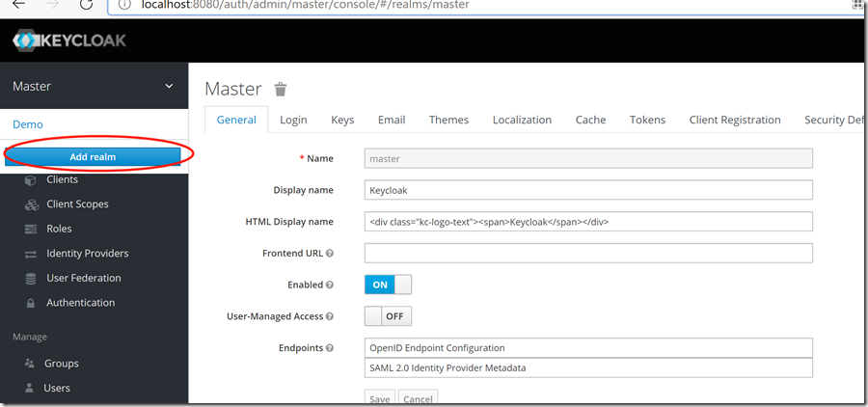Delete realm using trash icon next to Master
Screen dimensions: 868x407
(282, 89)
